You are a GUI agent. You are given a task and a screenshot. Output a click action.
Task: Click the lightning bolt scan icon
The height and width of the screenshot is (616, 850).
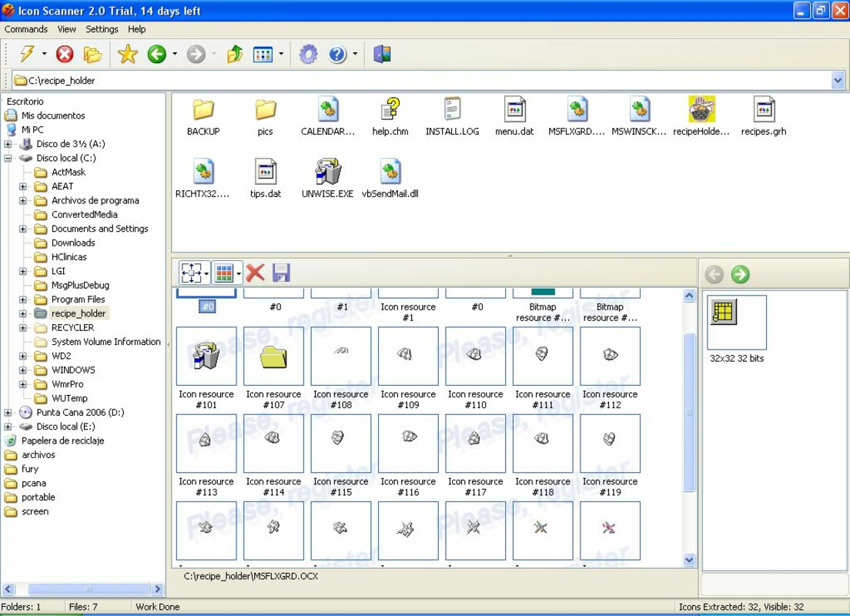[26, 54]
